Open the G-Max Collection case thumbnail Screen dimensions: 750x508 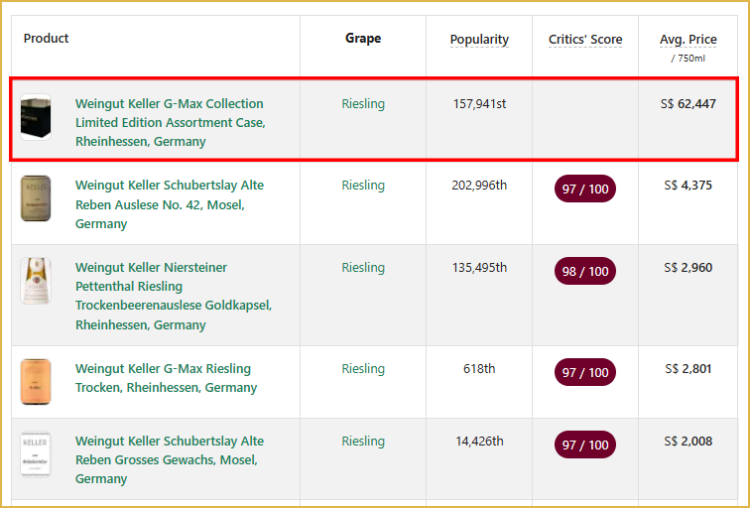coord(36,117)
